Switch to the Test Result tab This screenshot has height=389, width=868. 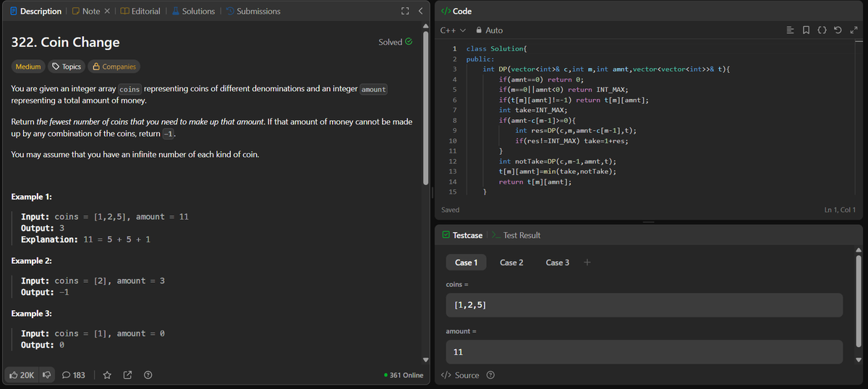coord(516,235)
